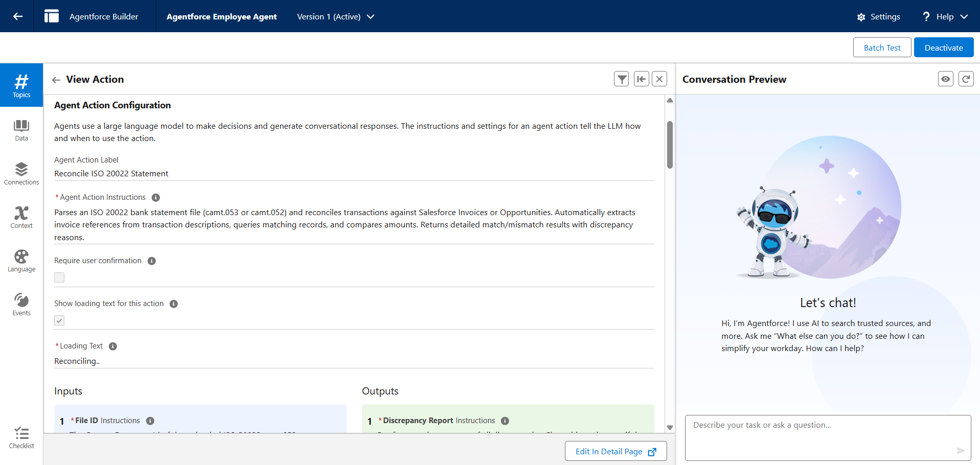
Task: Open the Connections sidebar panel
Action: point(21,174)
